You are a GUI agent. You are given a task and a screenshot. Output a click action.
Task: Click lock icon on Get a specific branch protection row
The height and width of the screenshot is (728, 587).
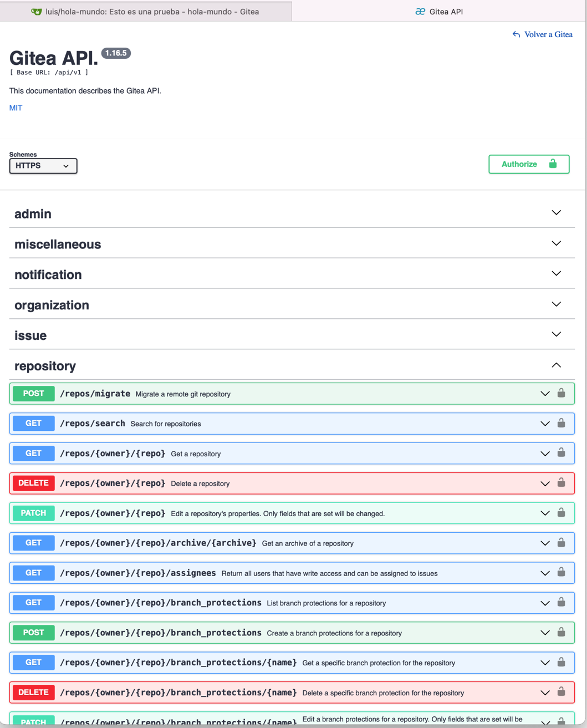tap(561, 663)
